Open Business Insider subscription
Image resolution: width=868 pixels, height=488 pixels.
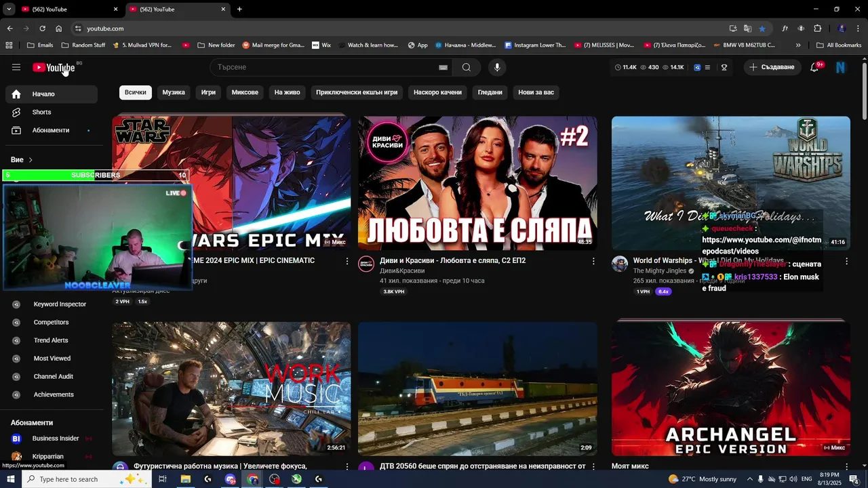click(52, 439)
